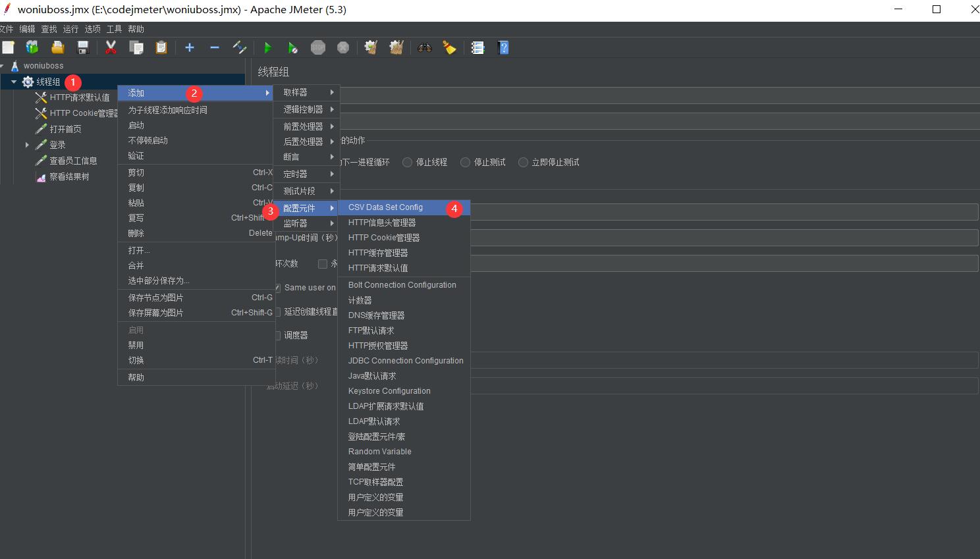Click the thread group name input field
Image resolution: width=980 pixels, height=559 pixels.
659,96
